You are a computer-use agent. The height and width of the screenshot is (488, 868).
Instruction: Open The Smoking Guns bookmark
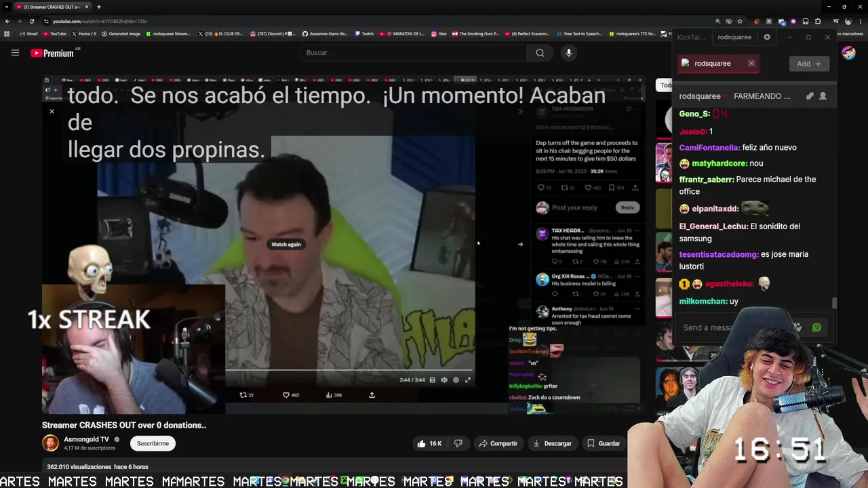pyautogui.click(x=475, y=33)
